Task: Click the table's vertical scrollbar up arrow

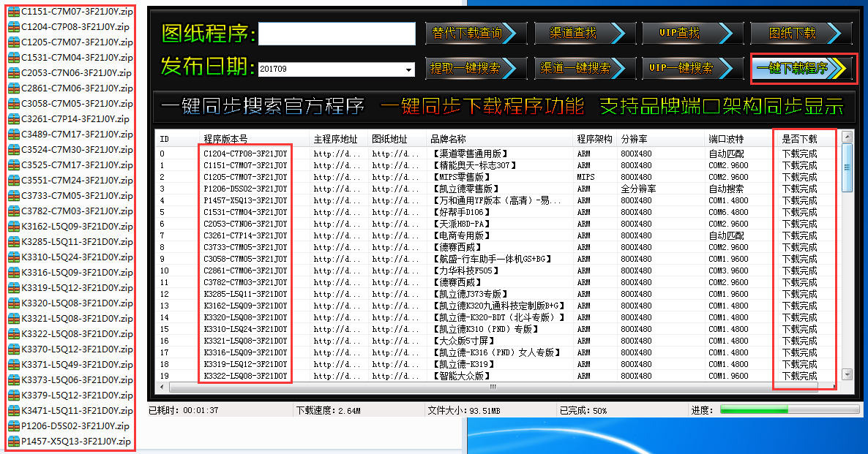Action: 847,137
